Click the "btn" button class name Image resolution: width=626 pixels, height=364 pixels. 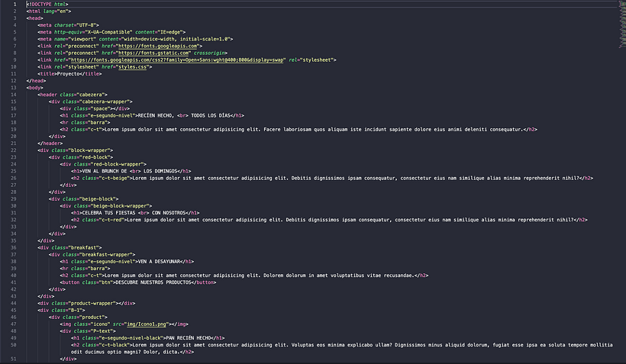coord(106,282)
